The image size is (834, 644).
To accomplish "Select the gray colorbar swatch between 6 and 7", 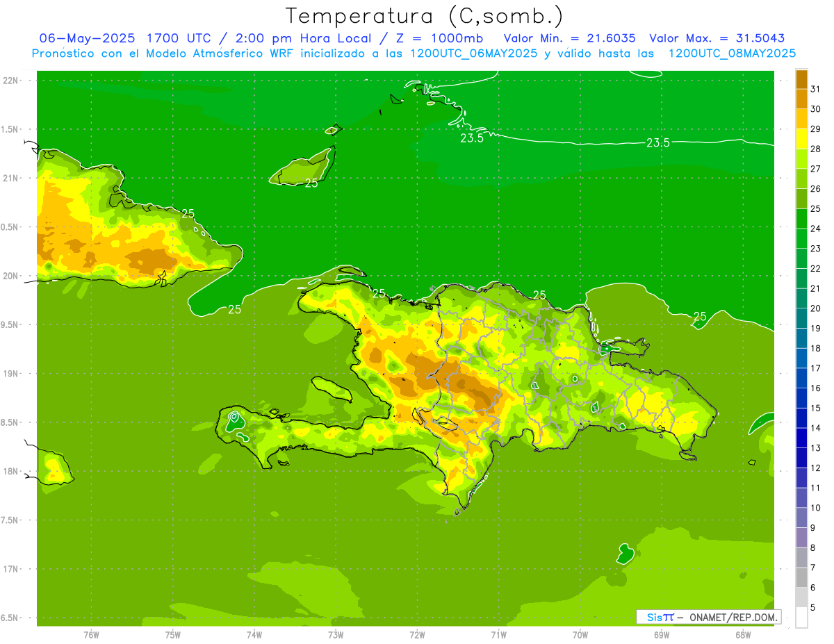I will pos(801,577).
